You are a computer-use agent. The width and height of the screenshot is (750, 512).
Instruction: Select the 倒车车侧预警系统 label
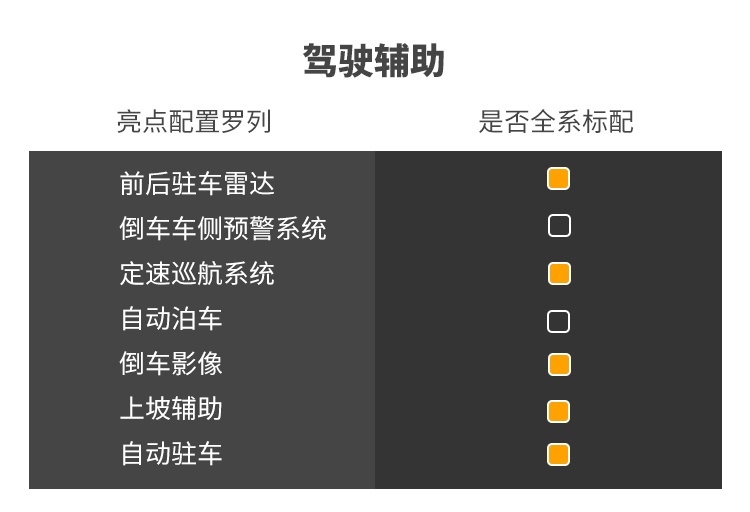(223, 228)
